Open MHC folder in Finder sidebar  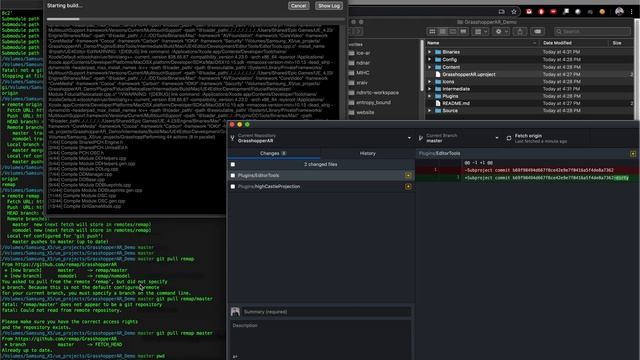(363, 73)
